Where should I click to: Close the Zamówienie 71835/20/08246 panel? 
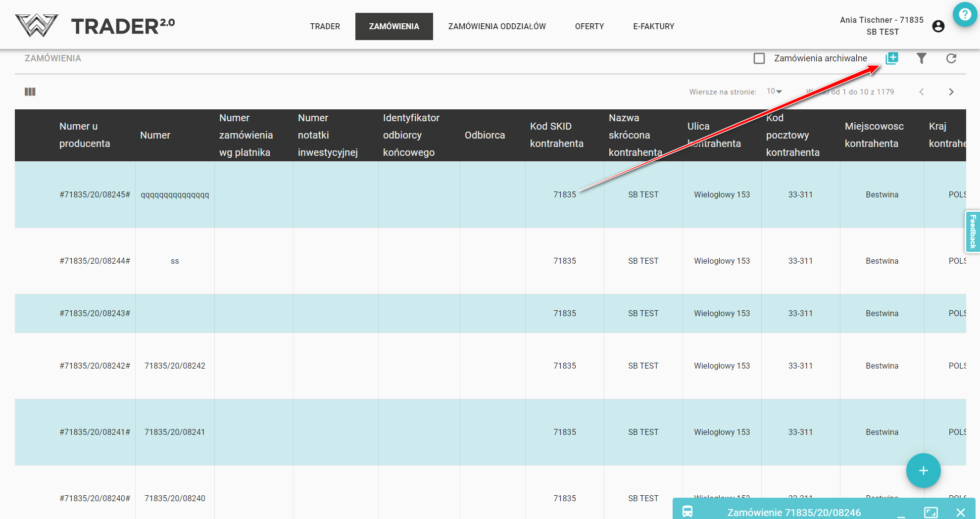(x=960, y=512)
